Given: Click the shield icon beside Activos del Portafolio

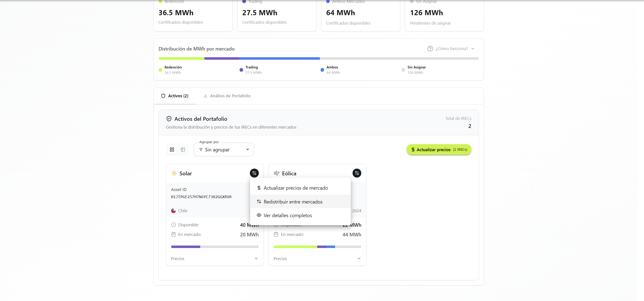Looking at the screenshot, I should 169,119.
